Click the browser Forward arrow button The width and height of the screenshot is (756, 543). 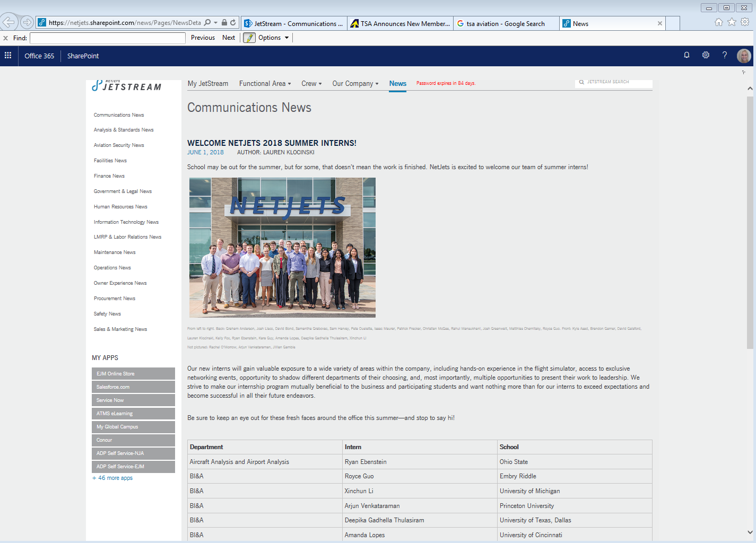[x=27, y=22]
